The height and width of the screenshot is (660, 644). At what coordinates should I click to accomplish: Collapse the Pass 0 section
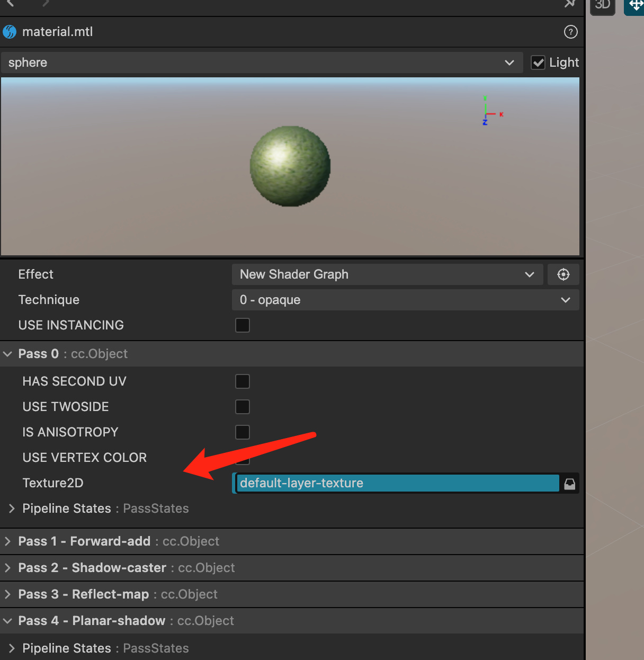click(7, 354)
